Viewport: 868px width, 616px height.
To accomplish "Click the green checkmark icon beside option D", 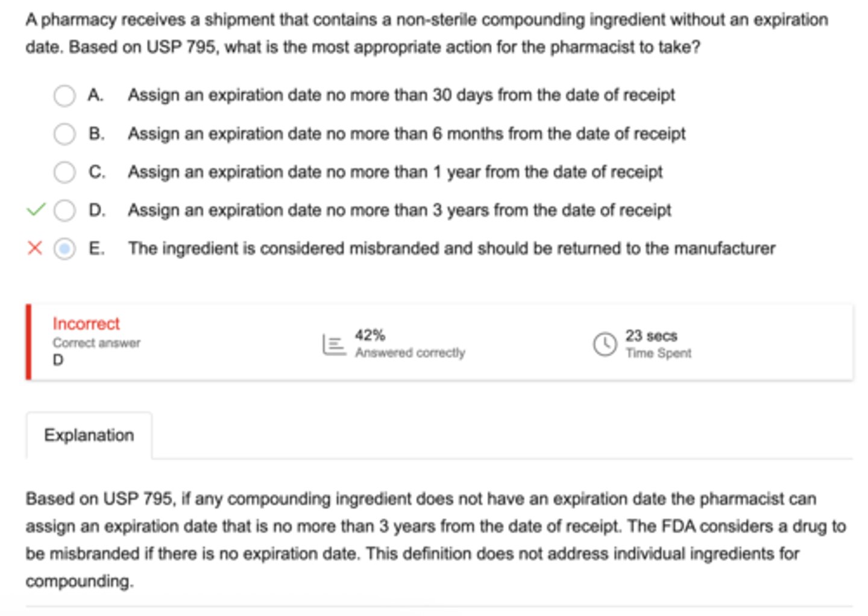I will coord(36,210).
